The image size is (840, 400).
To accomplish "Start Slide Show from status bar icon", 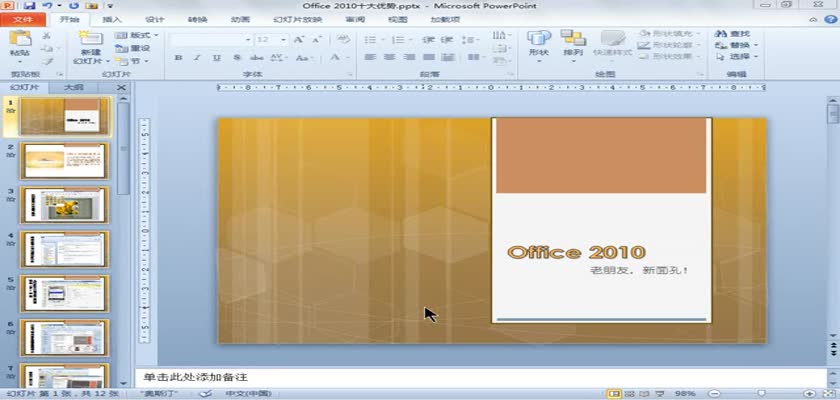I will click(661, 394).
